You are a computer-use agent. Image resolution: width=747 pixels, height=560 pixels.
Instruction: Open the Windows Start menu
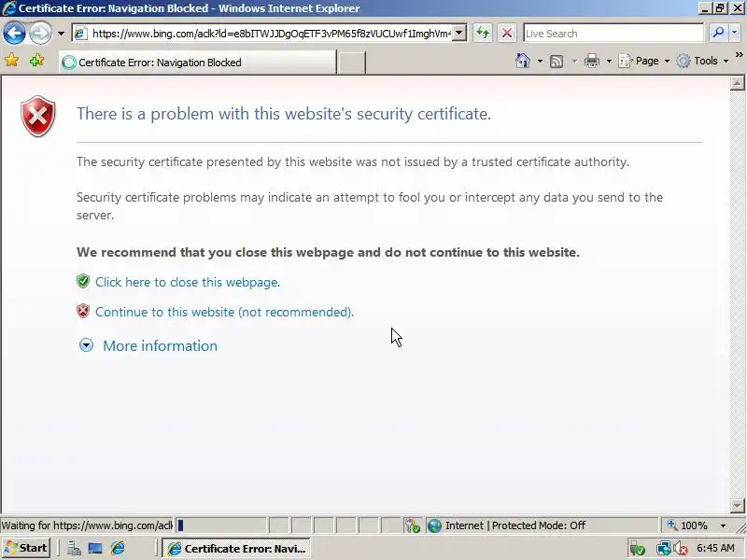26,548
